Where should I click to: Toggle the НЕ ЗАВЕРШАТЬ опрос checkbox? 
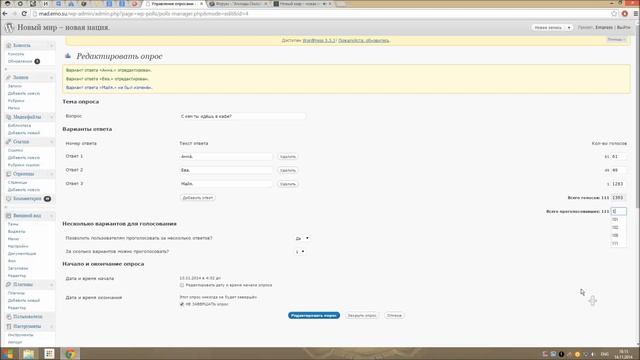[182, 304]
